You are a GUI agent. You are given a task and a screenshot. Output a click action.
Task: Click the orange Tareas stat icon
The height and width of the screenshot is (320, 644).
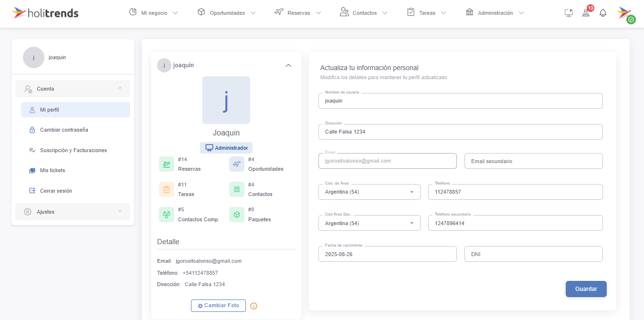coord(167,189)
